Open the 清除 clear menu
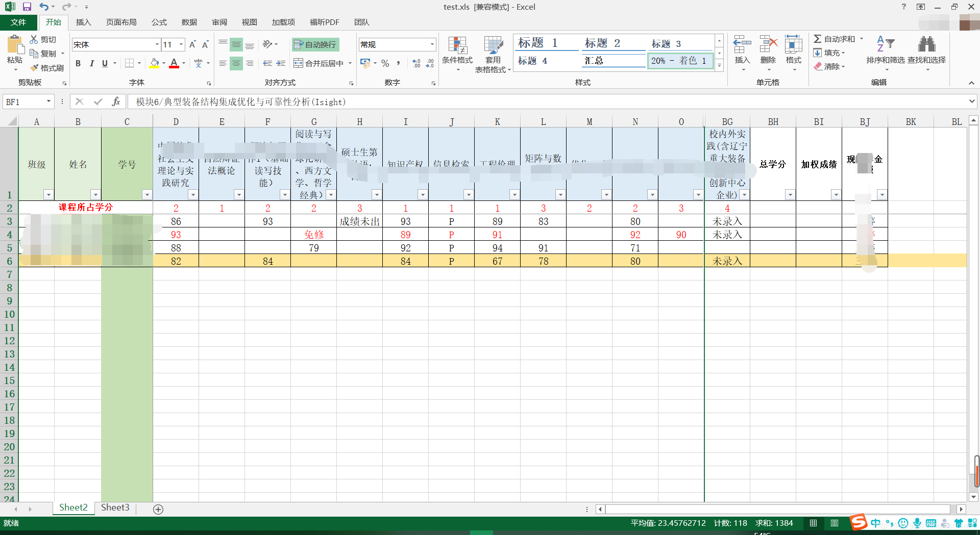 (x=829, y=67)
